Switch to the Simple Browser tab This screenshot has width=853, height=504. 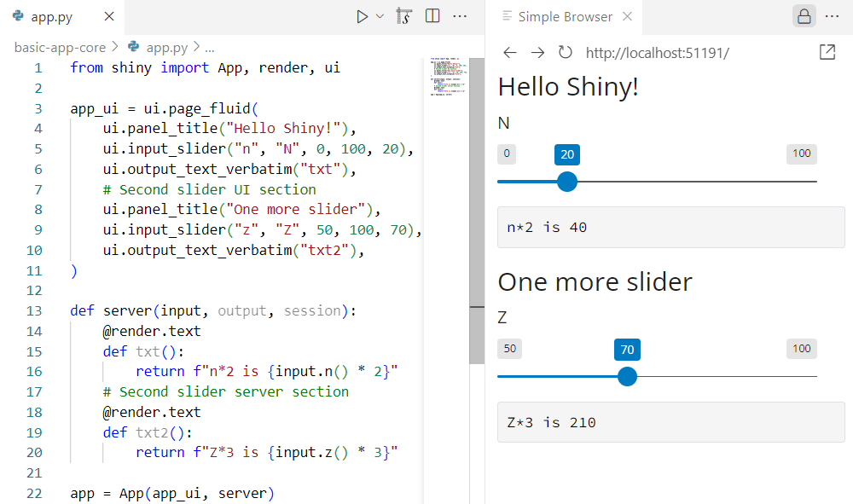point(565,17)
